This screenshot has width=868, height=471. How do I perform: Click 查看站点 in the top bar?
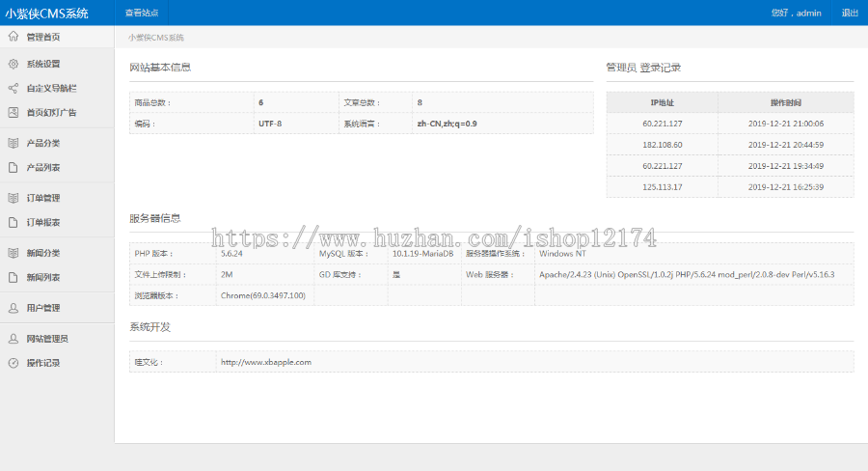[x=142, y=13]
